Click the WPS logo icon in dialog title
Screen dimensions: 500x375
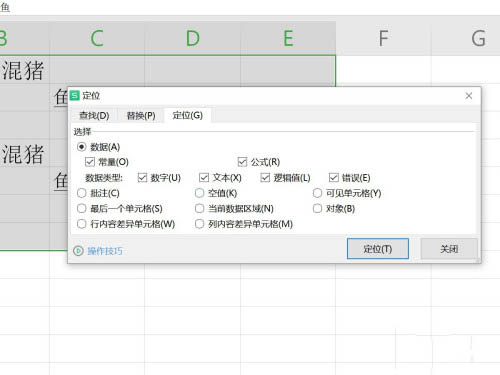click(75, 96)
